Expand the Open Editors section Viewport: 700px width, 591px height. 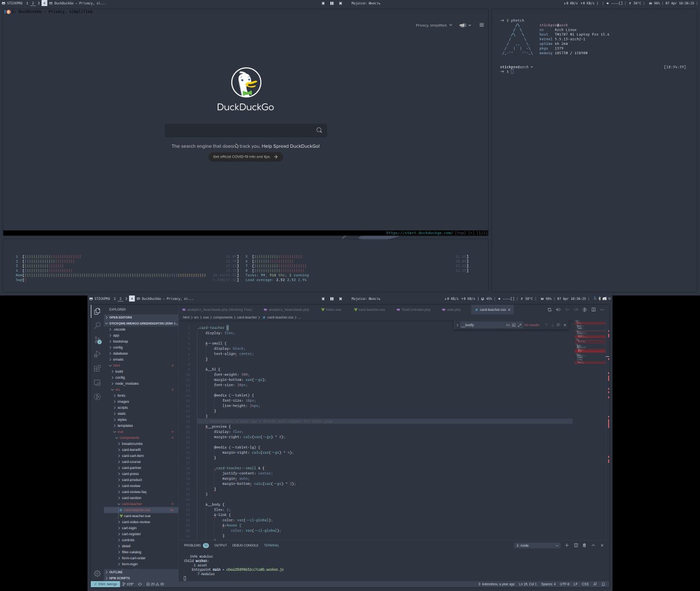coord(141,317)
